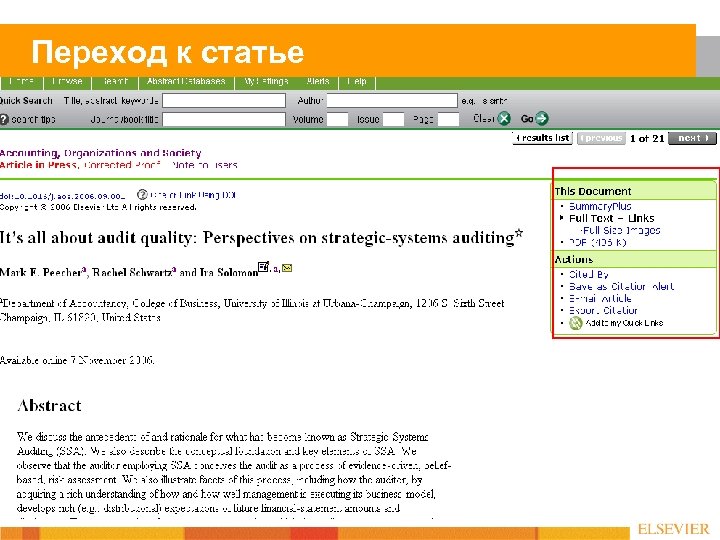The height and width of the screenshot is (540, 720).
Task: Open the Browse tab
Action: point(68,82)
